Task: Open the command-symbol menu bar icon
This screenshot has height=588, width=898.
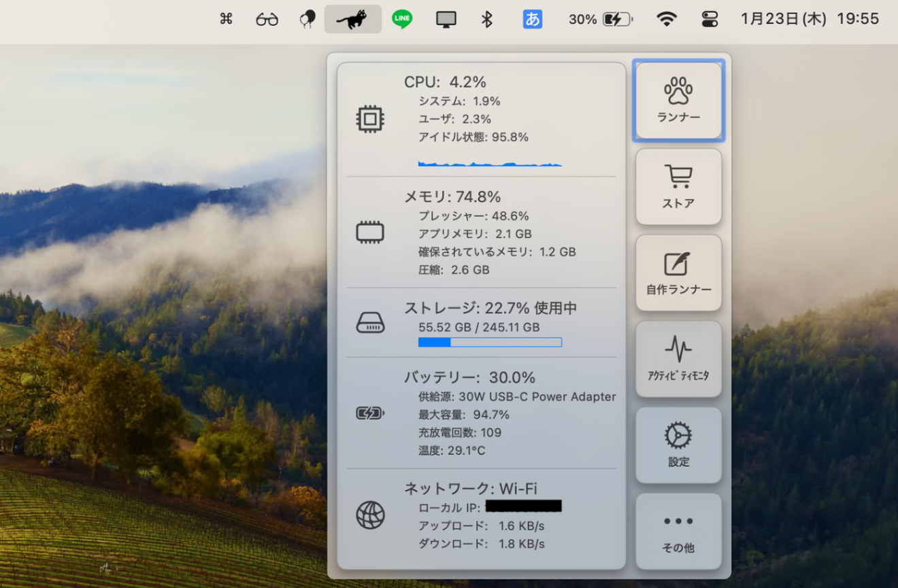Action: 227,19
